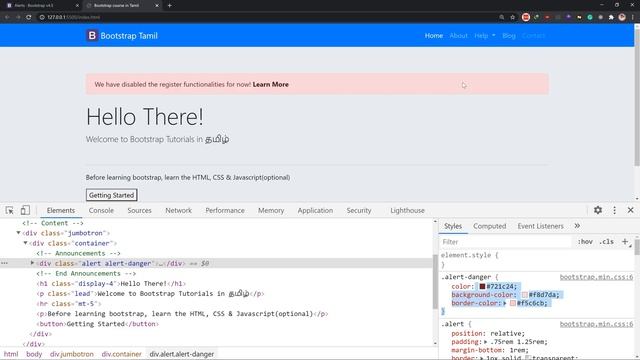
Task: Expand the padding shorthand triangle
Action: (x=485, y=342)
